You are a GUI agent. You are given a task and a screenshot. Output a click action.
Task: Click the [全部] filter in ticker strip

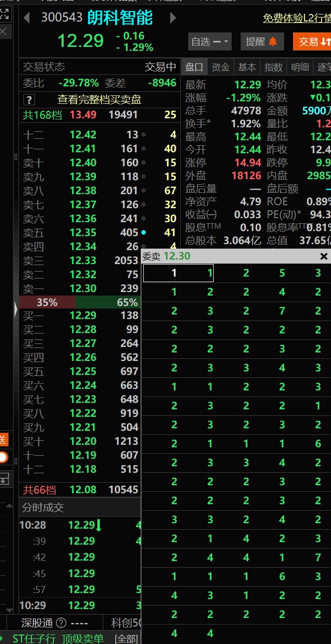pyautogui.click(x=126, y=639)
